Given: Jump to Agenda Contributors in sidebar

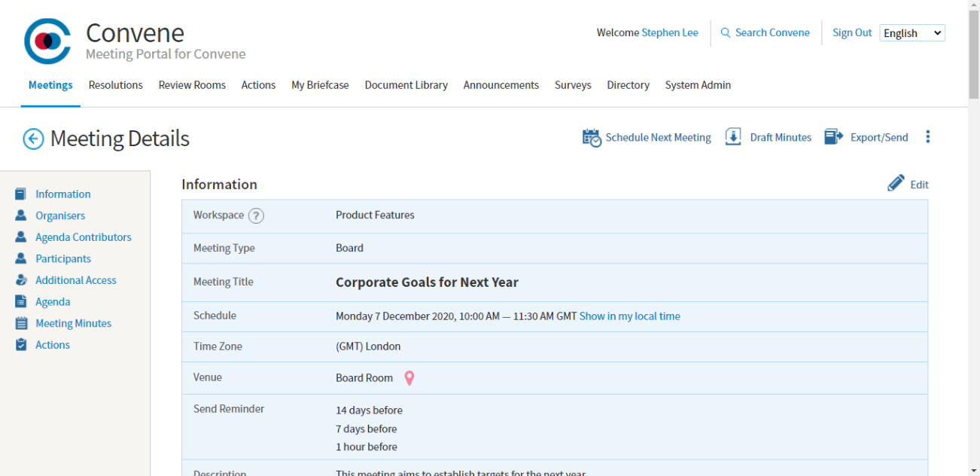Looking at the screenshot, I should pos(83,237).
